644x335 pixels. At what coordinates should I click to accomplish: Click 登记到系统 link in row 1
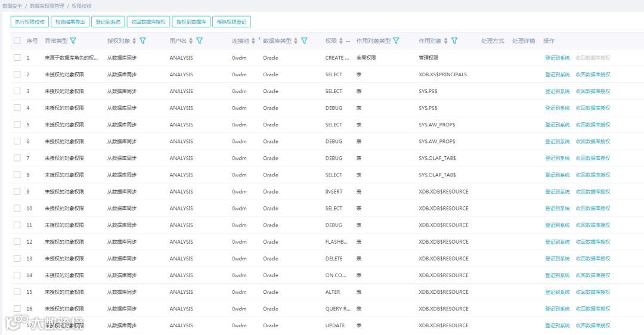pyautogui.click(x=558, y=58)
